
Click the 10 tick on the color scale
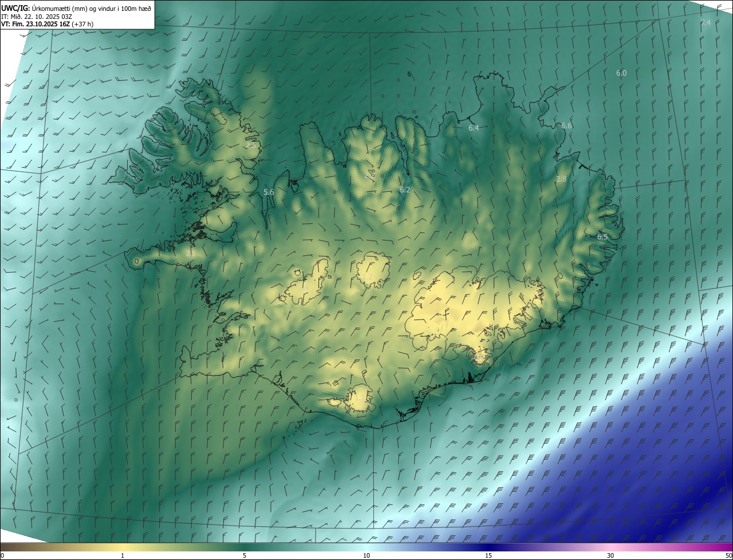[x=366, y=555]
